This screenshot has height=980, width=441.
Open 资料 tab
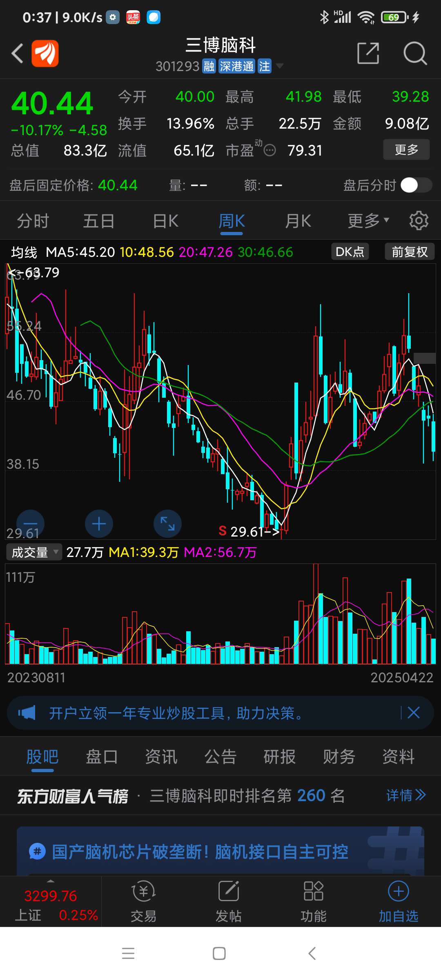coord(399,757)
